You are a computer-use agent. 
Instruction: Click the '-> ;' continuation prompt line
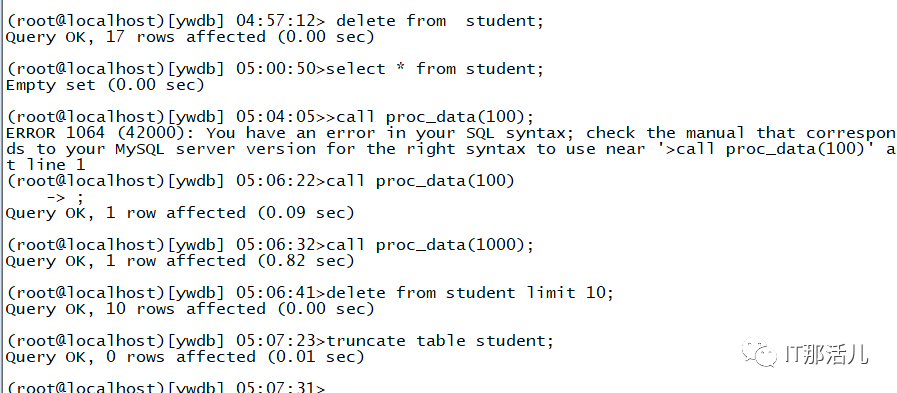65,197
